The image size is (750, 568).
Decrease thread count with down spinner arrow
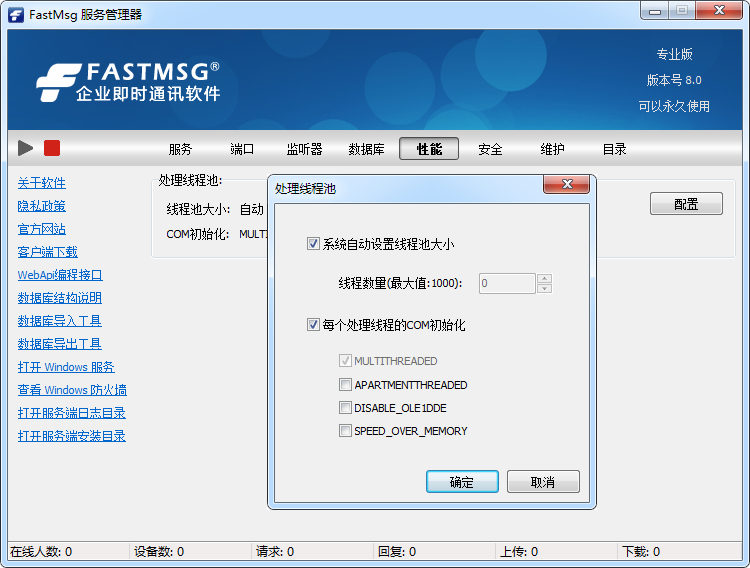click(x=544, y=288)
